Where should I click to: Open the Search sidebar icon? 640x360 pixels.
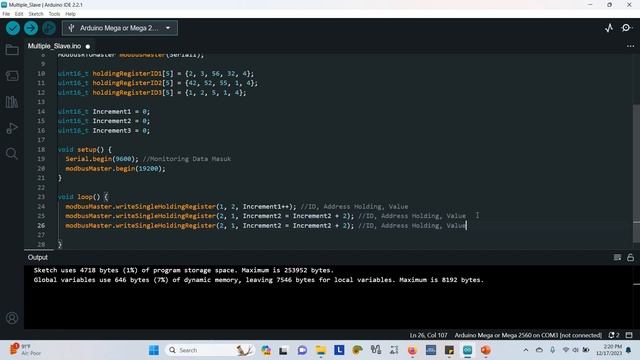pos(12,153)
